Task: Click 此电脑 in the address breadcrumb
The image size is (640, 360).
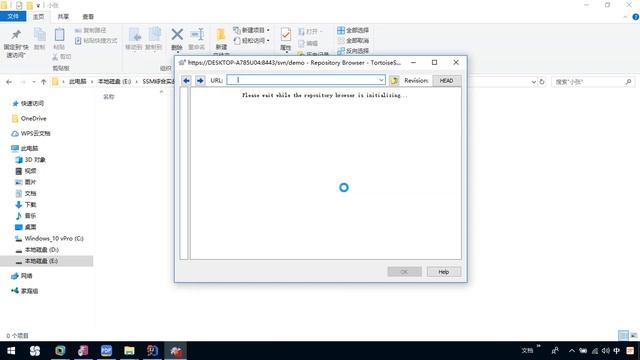Action: (78, 82)
